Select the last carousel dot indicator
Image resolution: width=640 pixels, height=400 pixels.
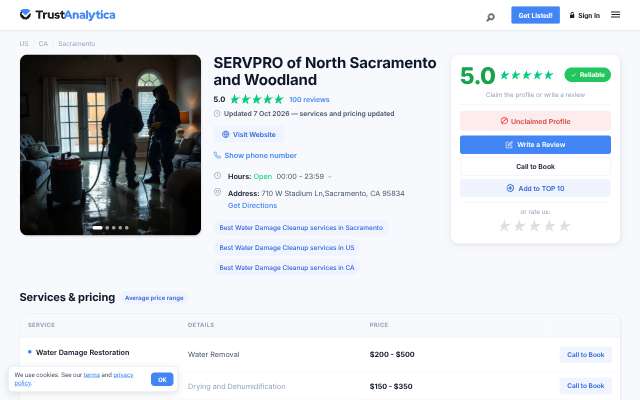[127, 227]
